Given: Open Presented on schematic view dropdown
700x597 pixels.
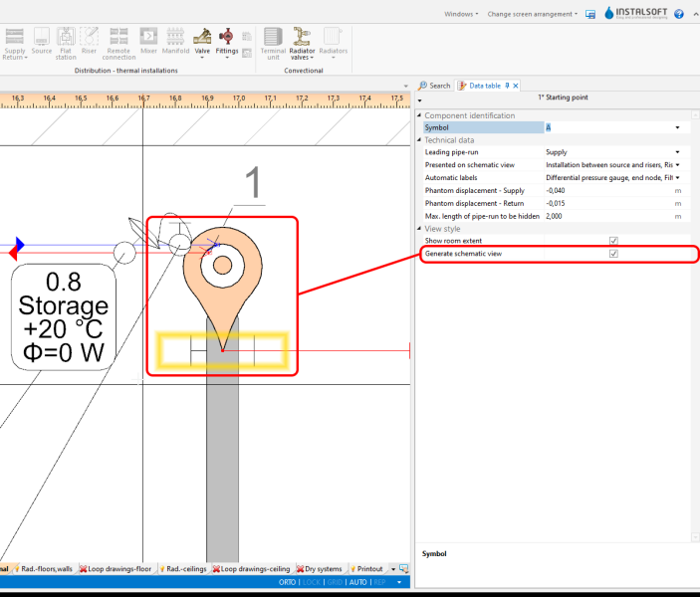Looking at the screenshot, I should tap(677, 165).
